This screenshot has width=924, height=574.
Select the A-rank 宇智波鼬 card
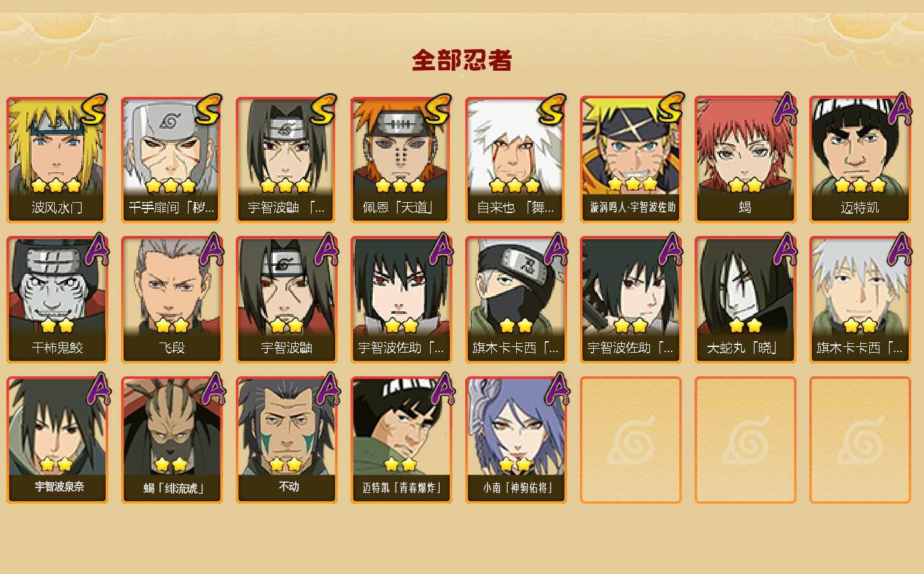tap(286, 300)
